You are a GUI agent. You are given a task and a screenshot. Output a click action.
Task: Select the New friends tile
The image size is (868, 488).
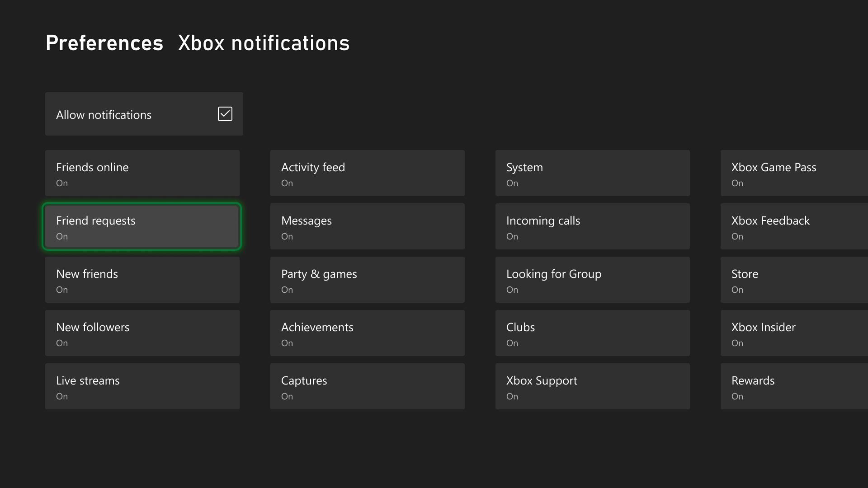click(142, 280)
